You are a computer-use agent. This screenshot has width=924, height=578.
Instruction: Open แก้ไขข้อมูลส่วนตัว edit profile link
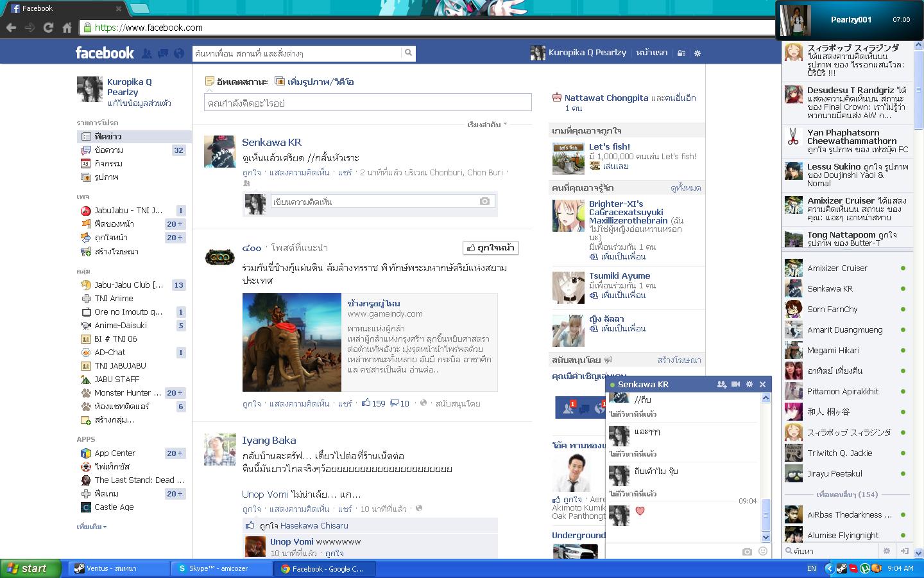click(x=139, y=103)
